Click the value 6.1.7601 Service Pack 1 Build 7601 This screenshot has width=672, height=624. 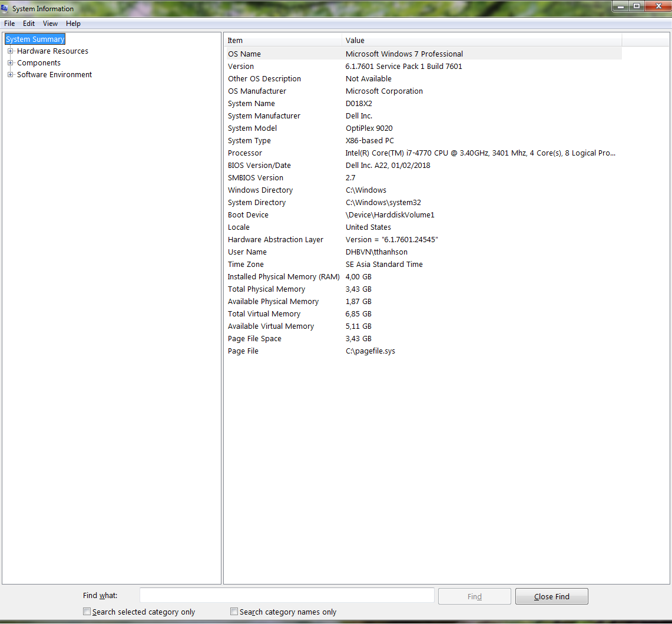click(x=403, y=67)
